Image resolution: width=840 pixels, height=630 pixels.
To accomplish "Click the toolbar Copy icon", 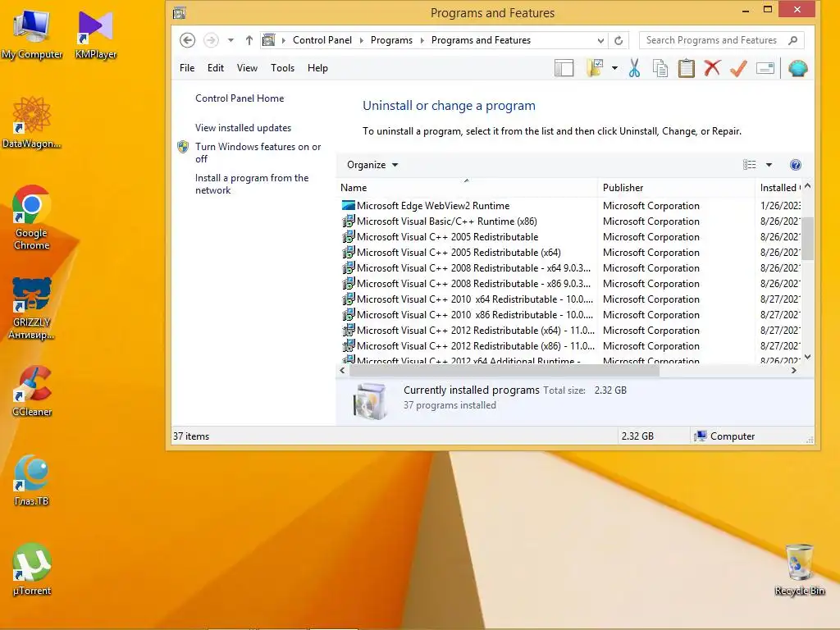I will [x=660, y=69].
